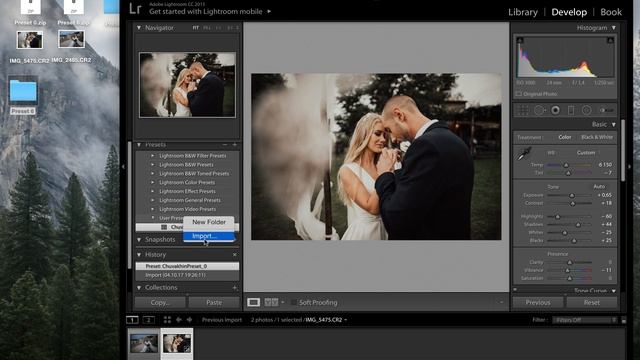
Task: Click the plus icon in Presets header
Action: tap(235, 145)
